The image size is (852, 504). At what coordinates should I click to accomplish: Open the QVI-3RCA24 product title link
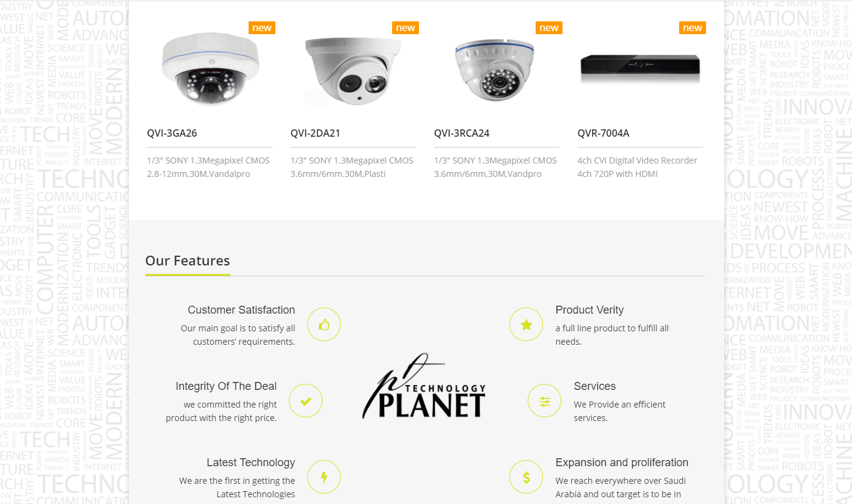tap(462, 133)
